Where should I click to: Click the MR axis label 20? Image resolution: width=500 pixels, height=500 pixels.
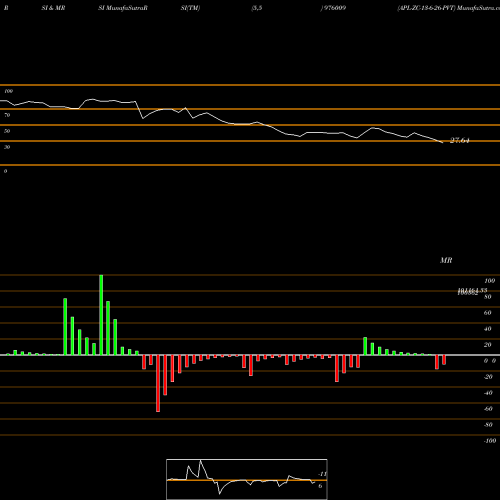pyautogui.click(x=487, y=345)
